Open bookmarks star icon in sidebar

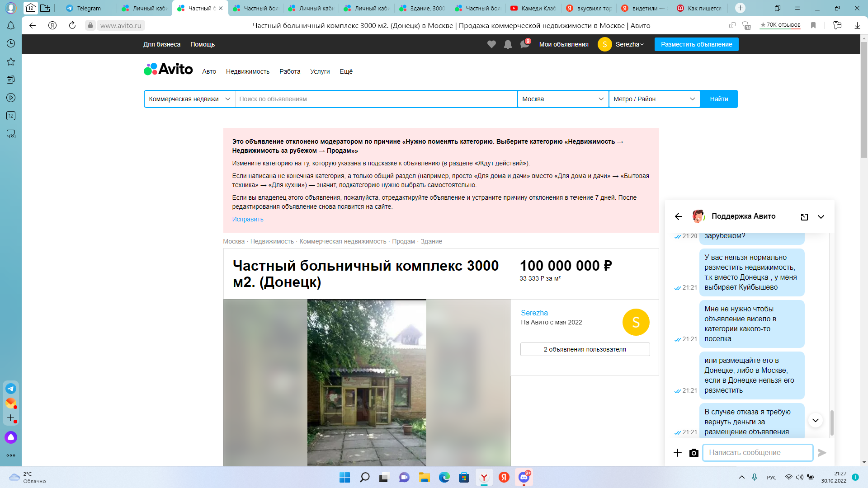click(11, 61)
